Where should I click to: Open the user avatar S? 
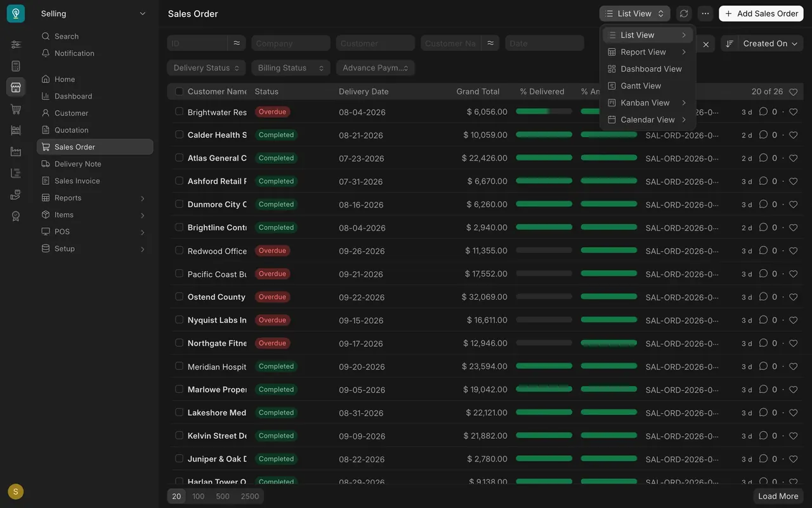pos(16,491)
